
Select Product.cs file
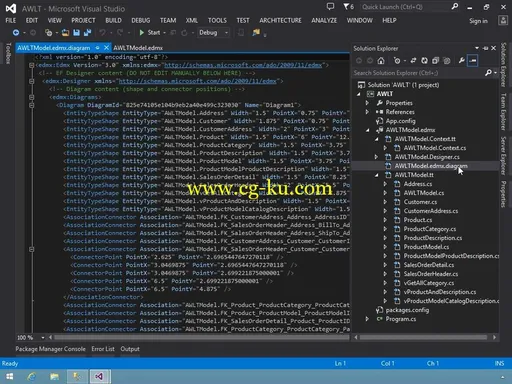[x=418, y=220]
